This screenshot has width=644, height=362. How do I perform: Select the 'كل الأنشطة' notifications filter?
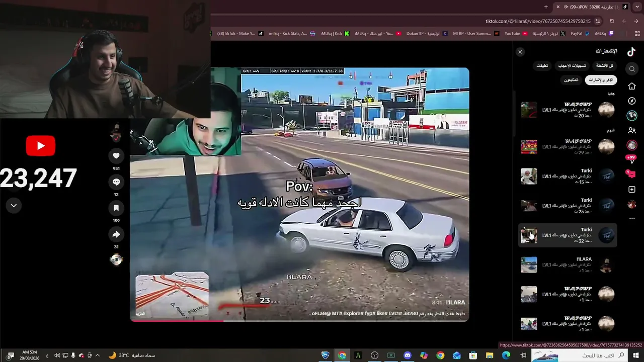pos(605,66)
